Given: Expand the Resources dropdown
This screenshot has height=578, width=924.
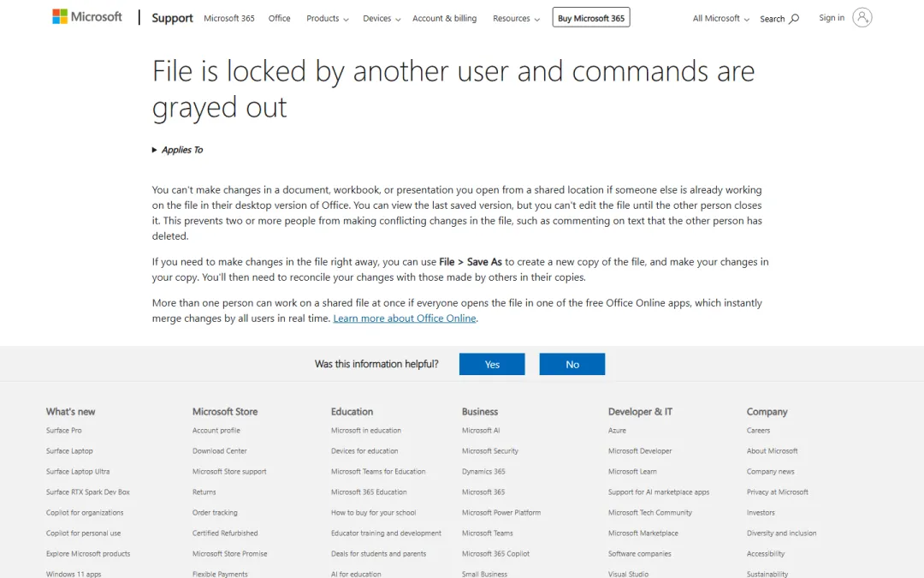Looking at the screenshot, I should pyautogui.click(x=516, y=18).
